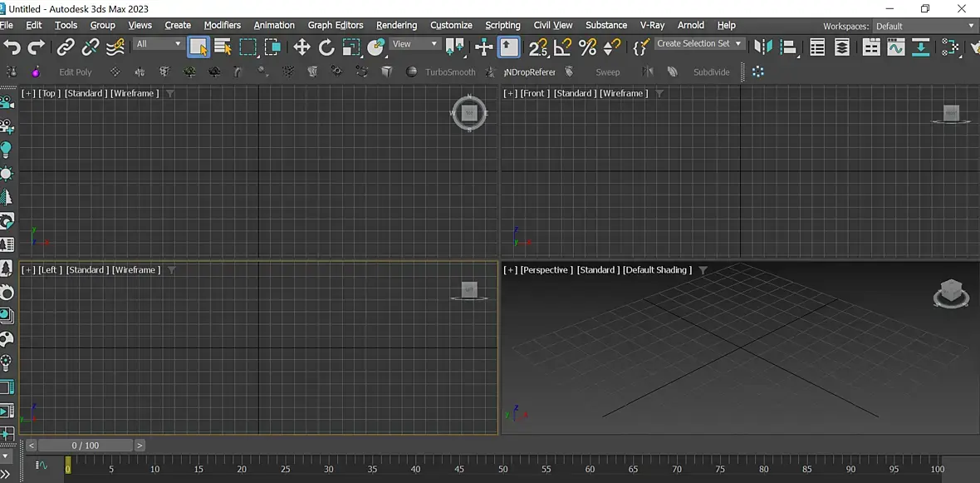Click the Edit Poly button
This screenshot has width=980, height=483.
click(x=76, y=72)
